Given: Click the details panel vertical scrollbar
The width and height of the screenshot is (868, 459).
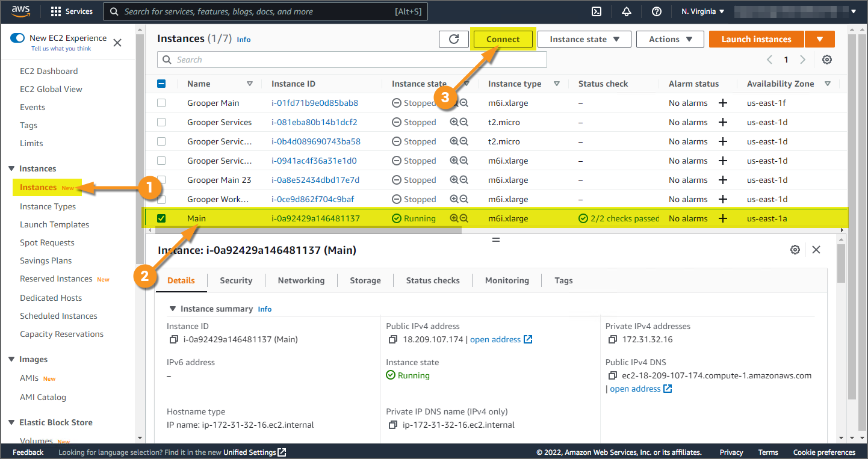Looking at the screenshot, I should click(842, 263).
